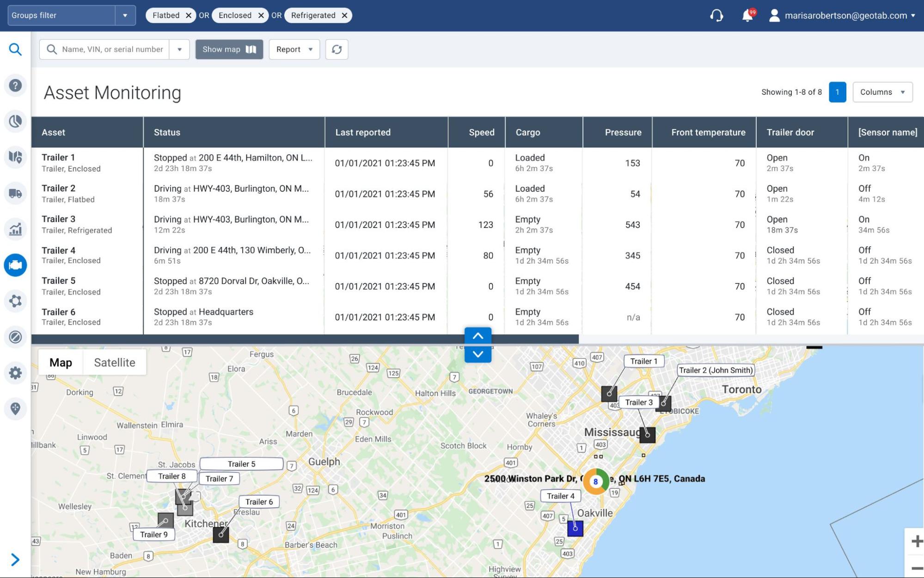
Task: Open the Help sidebar icon
Action: coord(15,85)
